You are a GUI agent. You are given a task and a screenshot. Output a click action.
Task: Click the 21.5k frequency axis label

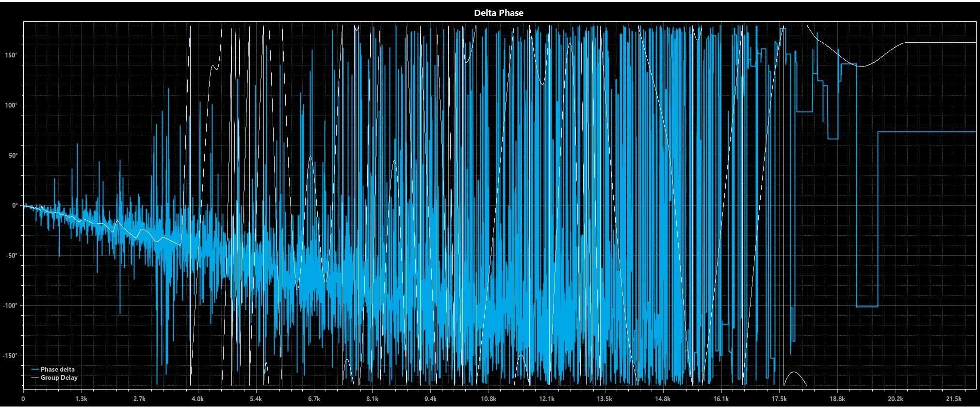[x=954, y=399]
